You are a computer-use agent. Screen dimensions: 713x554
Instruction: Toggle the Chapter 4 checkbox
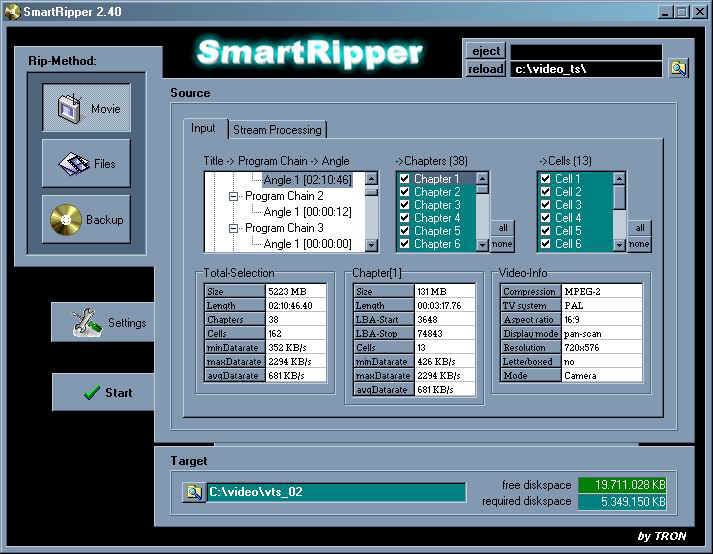pyautogui.click(x=404, y=218)
